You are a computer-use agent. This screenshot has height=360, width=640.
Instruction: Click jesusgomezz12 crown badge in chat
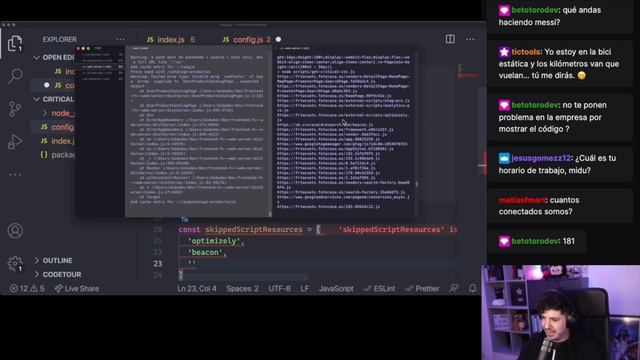click(x=504, y=158)
